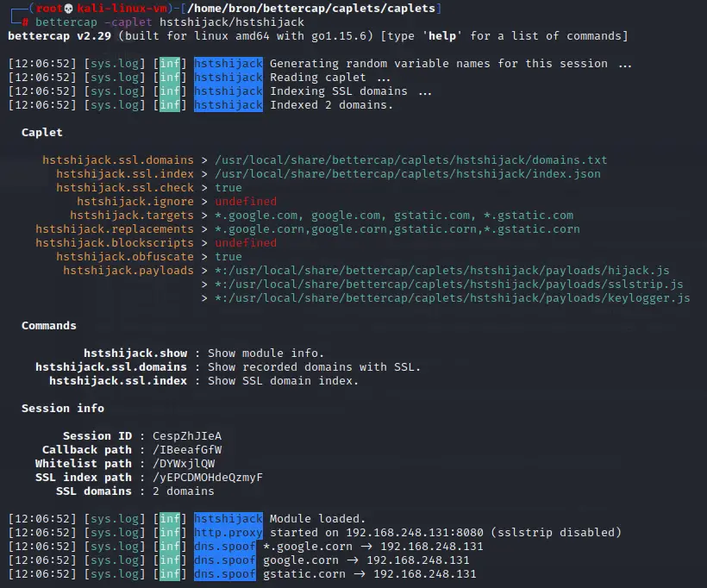This screenshot has height=588, width=707.
Task: Click 'true' value of hstshijack.ssl.check
Action: point(228,188)
